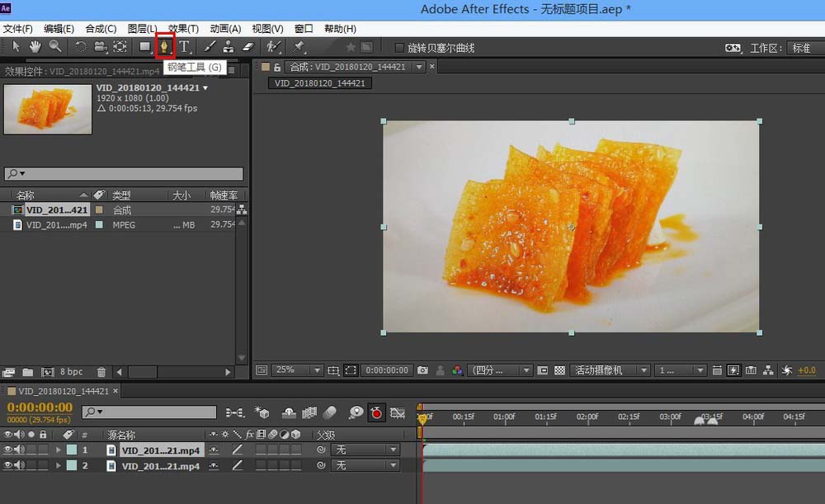Take a snapshot with the camera icon
This screenshot has width=825, height=504.
click(422, 370)
